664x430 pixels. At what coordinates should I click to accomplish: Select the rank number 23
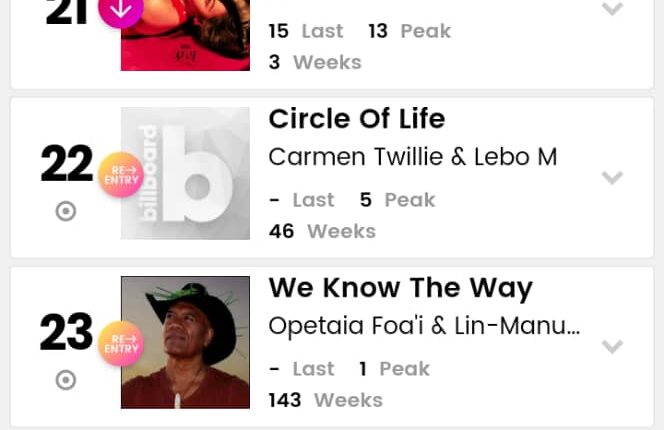66,333
